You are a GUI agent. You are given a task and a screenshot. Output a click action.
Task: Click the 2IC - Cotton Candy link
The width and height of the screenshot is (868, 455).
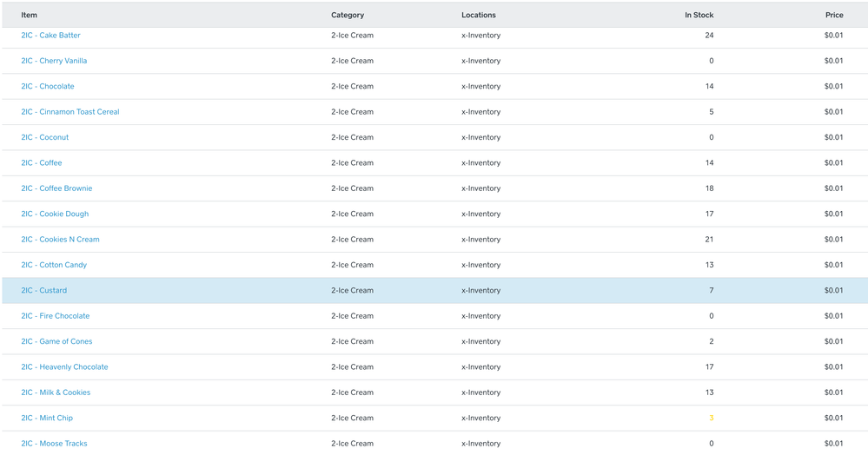click(x=54, y=265)
